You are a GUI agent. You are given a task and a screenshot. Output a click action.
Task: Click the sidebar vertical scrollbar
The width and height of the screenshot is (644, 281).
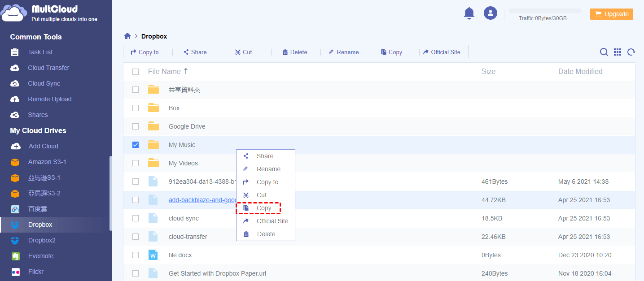(x=110, y=193)
